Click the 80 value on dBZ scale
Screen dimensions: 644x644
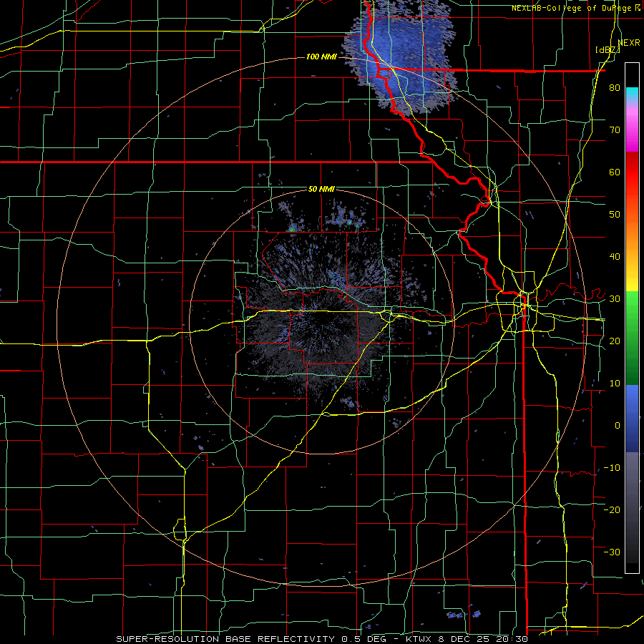[615, 88]
